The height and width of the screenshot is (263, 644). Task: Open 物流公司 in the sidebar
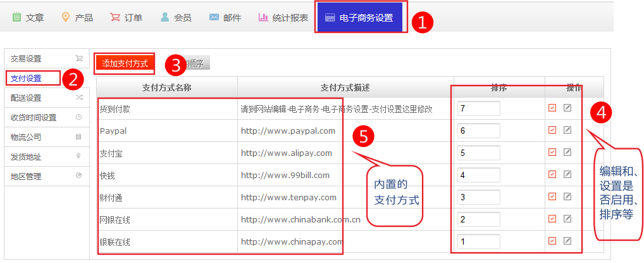coord(47,137)
